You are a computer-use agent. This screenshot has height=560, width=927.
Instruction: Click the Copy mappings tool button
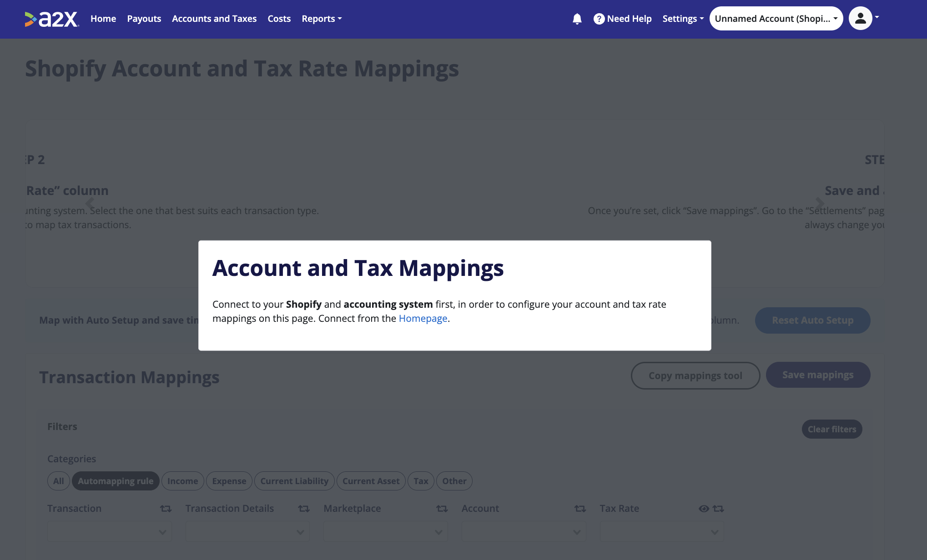[x=695, y=375]
